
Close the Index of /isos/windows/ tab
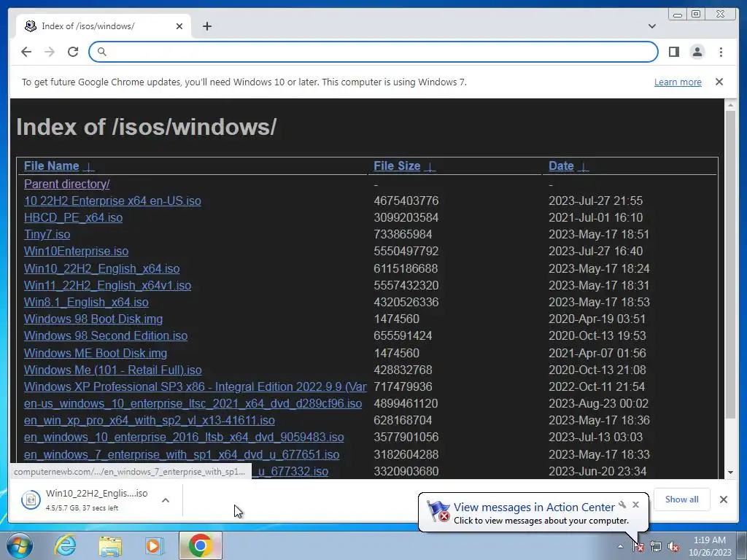tap(179, 26)
